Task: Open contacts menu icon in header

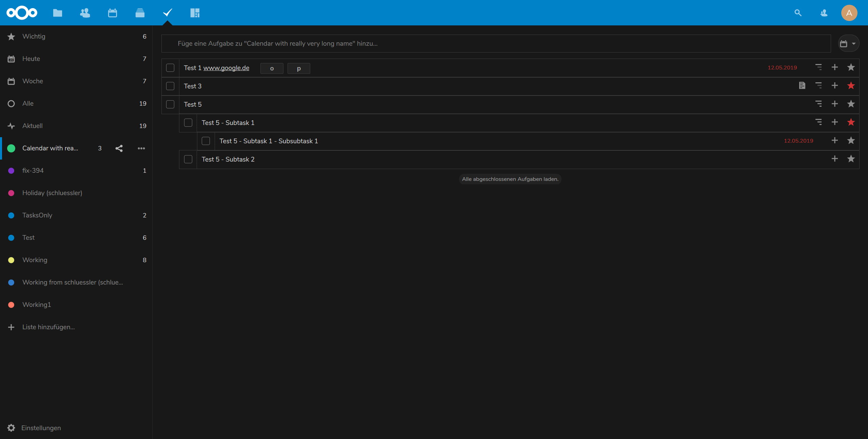Action: [x=824, y=13]
